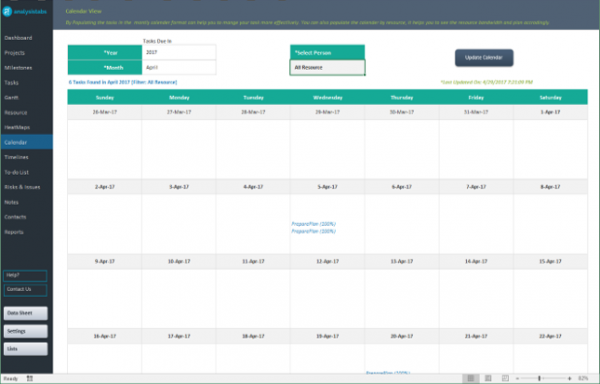This screenshot has height=384, width=600.
Task: Switch to Page Layout view
Action: [x=488, y=378]
